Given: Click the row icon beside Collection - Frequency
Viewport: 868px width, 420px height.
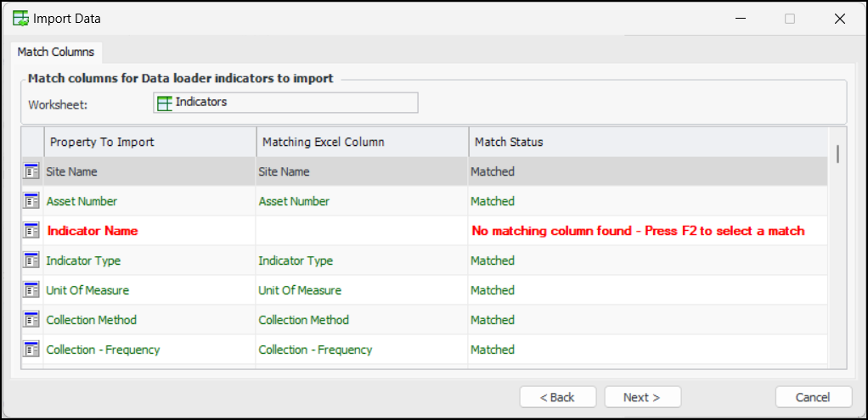Looking at the screenshot, I should pyautogui.click(x=31, y=350).
